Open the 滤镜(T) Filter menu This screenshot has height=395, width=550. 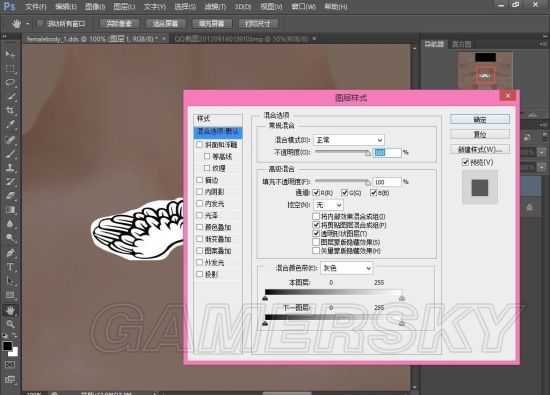[215, 7]
